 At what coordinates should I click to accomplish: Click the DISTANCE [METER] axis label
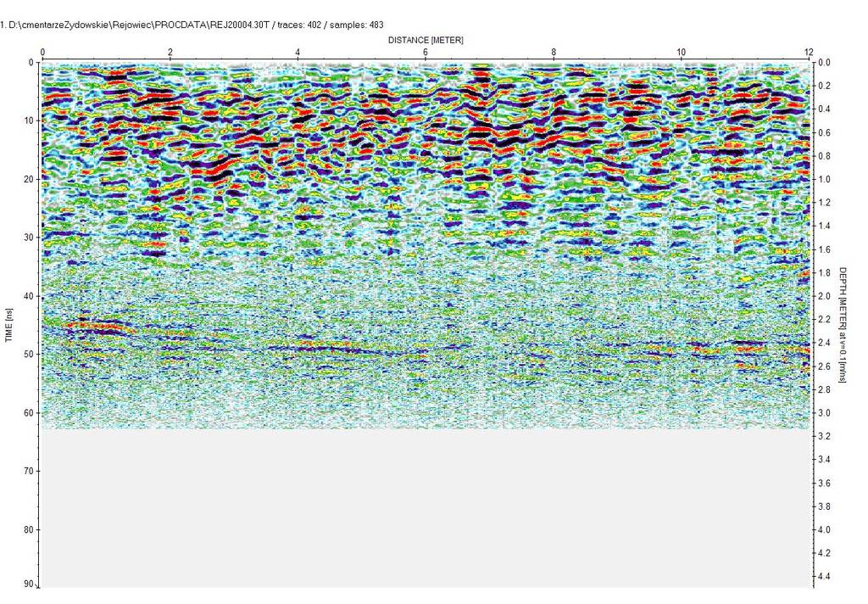[x=426, y=40]
